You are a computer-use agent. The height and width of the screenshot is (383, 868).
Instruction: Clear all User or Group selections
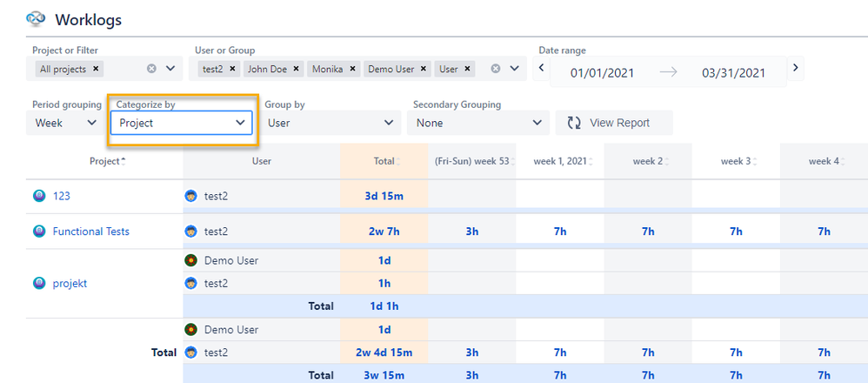[496, 69]
